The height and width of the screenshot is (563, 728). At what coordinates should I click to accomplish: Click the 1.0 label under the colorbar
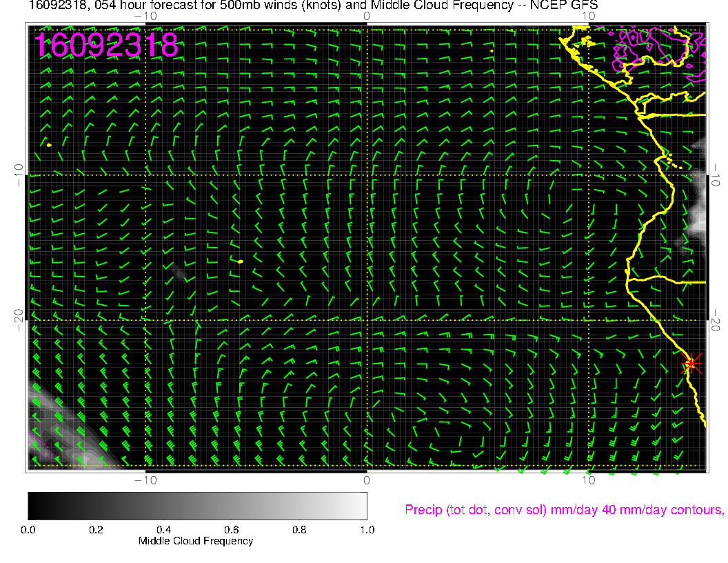tap(366, 530)
